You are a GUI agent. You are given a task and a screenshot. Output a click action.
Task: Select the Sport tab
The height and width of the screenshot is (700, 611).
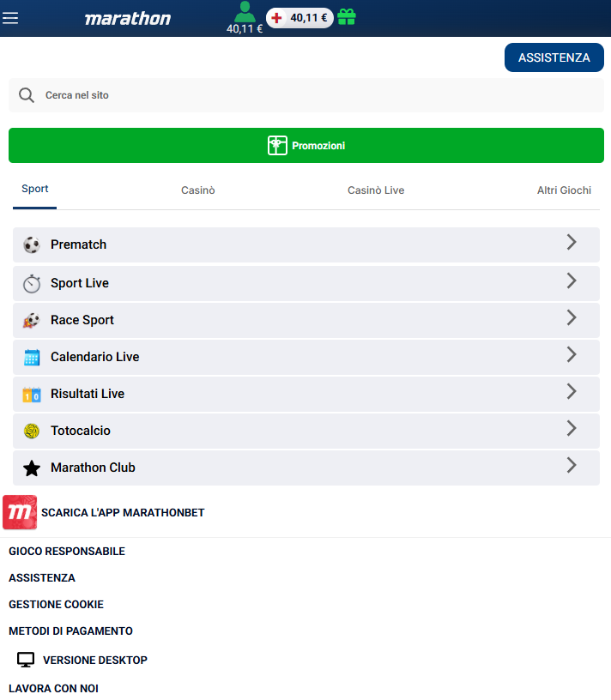point(35,190)
